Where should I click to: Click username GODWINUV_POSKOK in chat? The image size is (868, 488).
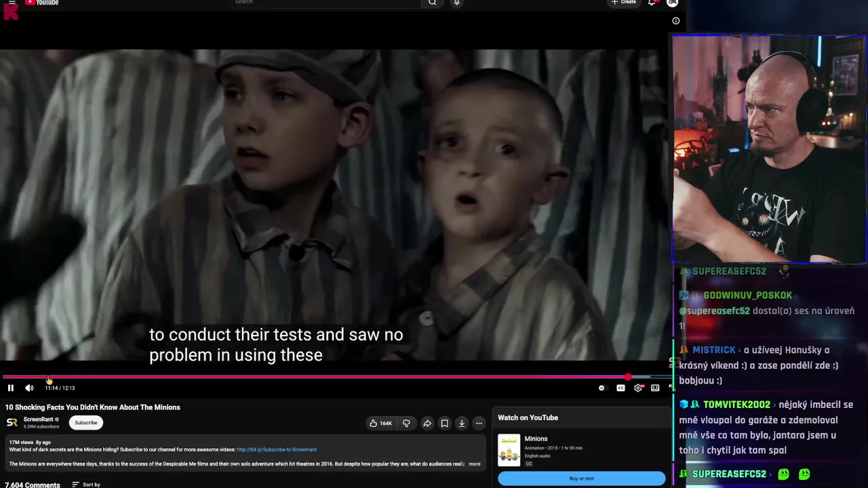pos(748,296)
